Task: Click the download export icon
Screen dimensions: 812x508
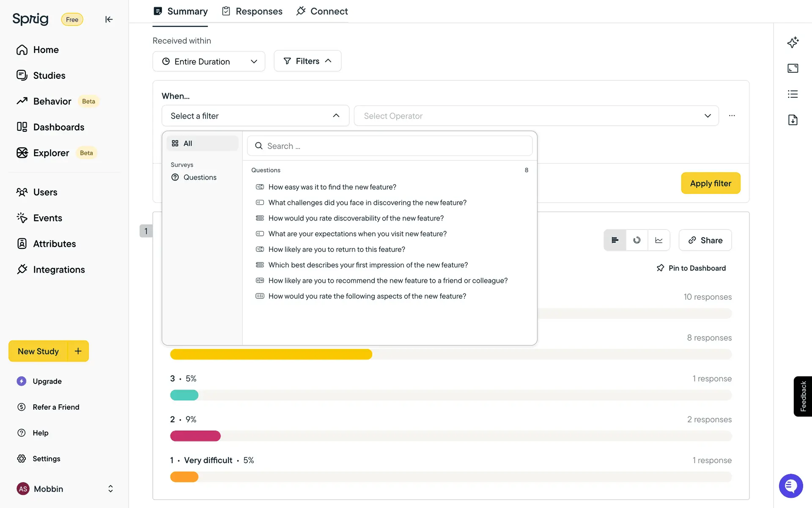Action: click(793, 120)
